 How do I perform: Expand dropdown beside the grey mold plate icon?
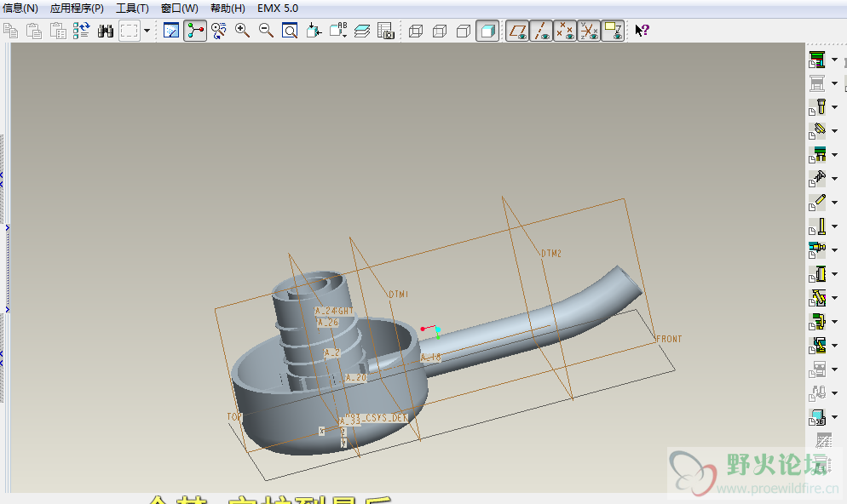[834, 83]
